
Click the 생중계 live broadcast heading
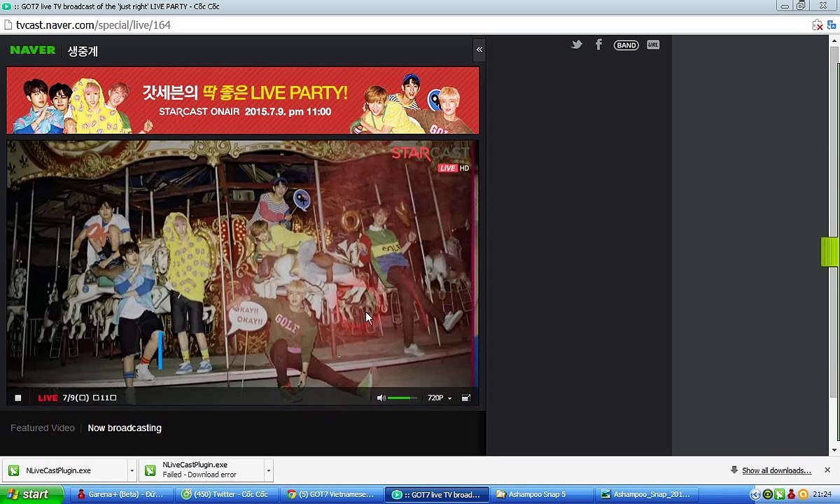coord(83,51)
